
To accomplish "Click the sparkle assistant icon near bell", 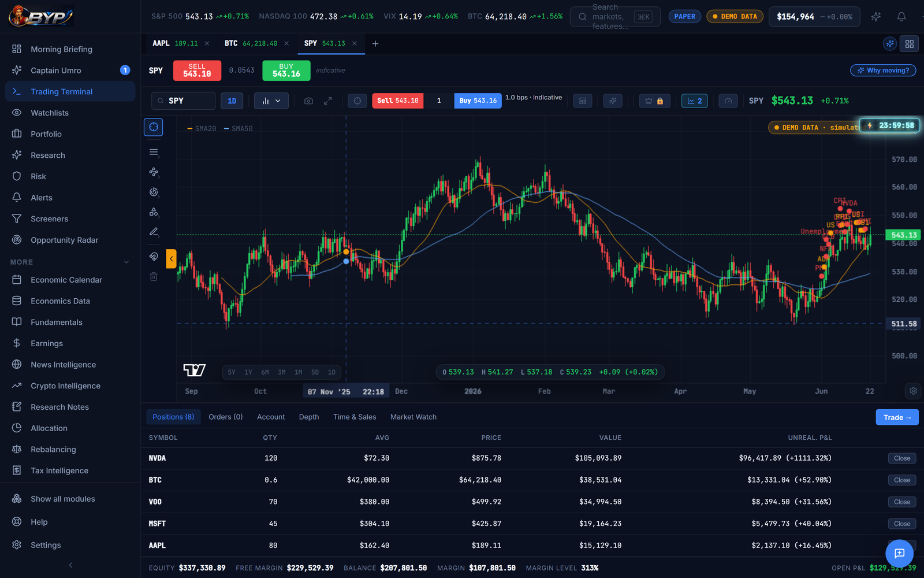I will point(876,17).
